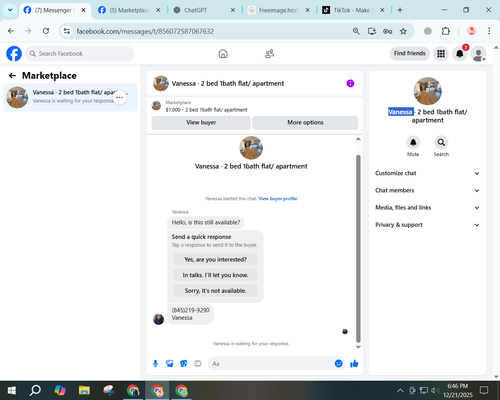Attach a photo or file
Image resolution: width=500 pixels, height=400 pixels.
[x=170, y=364]
